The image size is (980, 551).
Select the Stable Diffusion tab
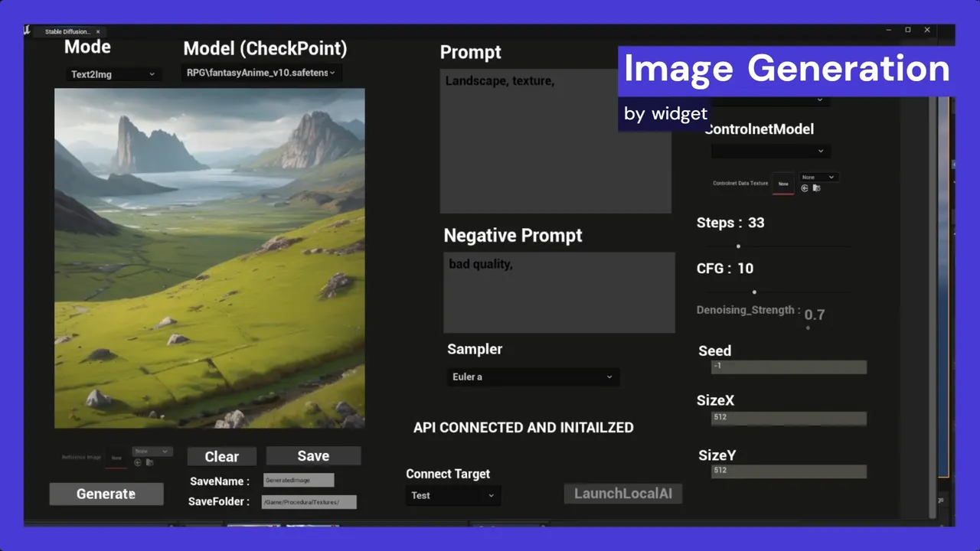[x=67, y=31]
